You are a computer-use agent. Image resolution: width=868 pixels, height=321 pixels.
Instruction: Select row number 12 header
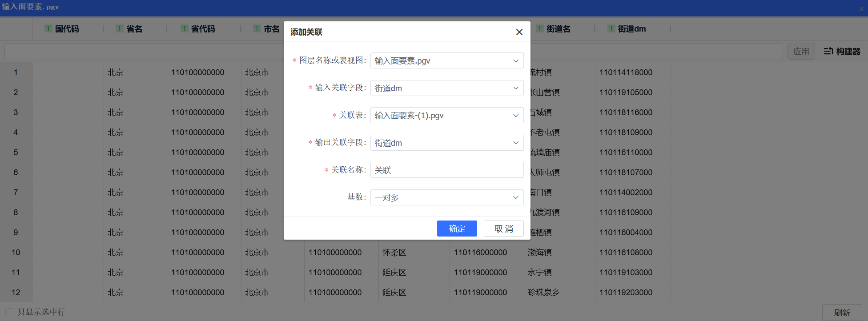tap(16, 293)
